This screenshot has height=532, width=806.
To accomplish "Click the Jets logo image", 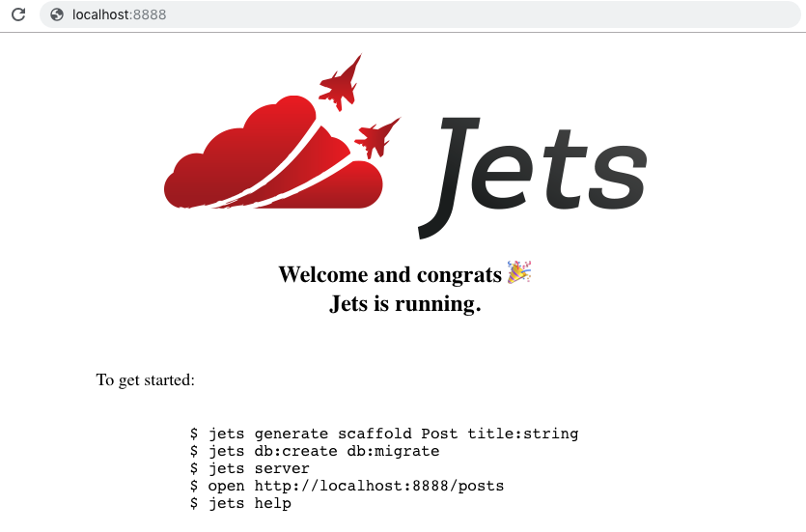I will click(405, 147).
